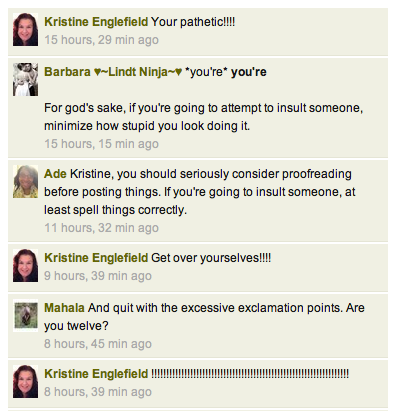The height and width of the screenshot is (411, 398).
Task: Click Kristine's avatar on the exclamation-marks comment
Action: coord(25,382)
